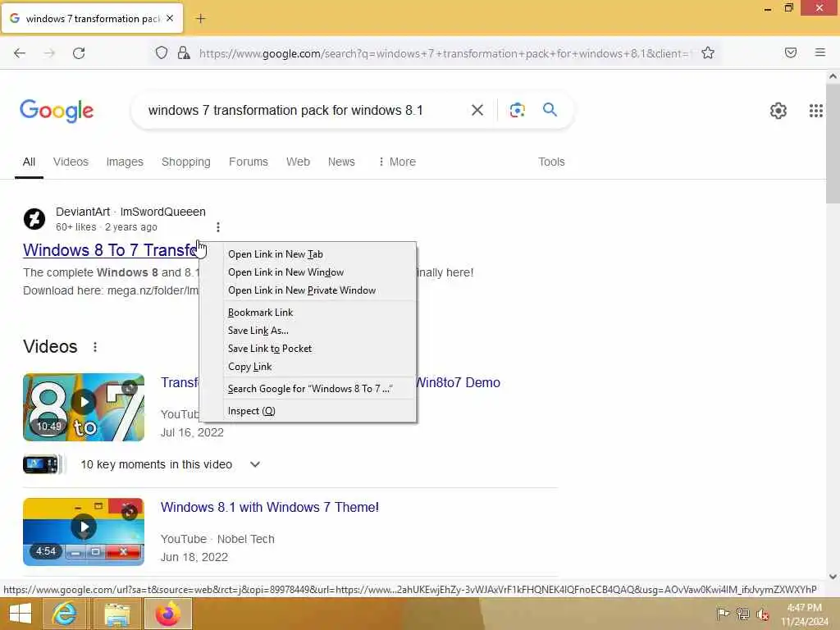Choose Open Link in New Tab

pyautogui.click(x=308, y=254)
